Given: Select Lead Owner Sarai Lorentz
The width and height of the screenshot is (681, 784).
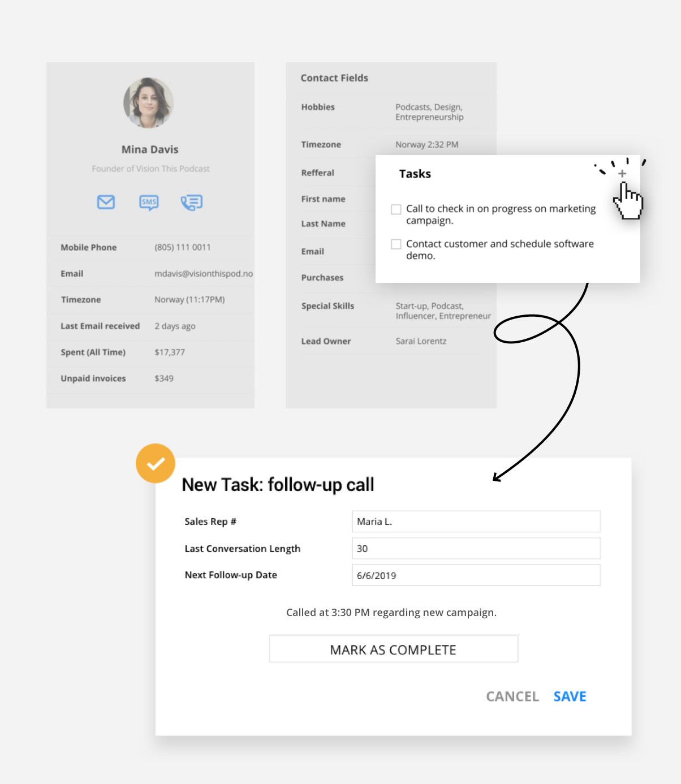Looking at the screenshot, I should 420,341.
